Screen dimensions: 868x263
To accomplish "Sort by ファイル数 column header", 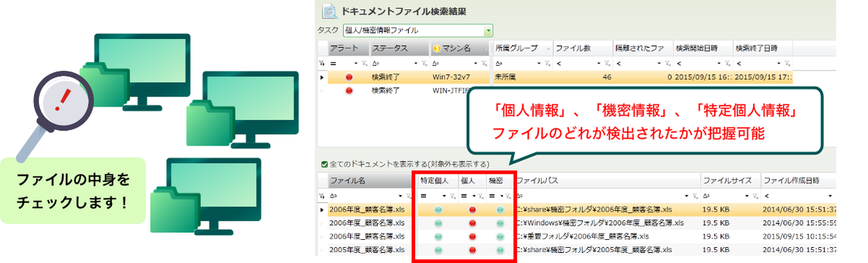I will pos(583,49).
